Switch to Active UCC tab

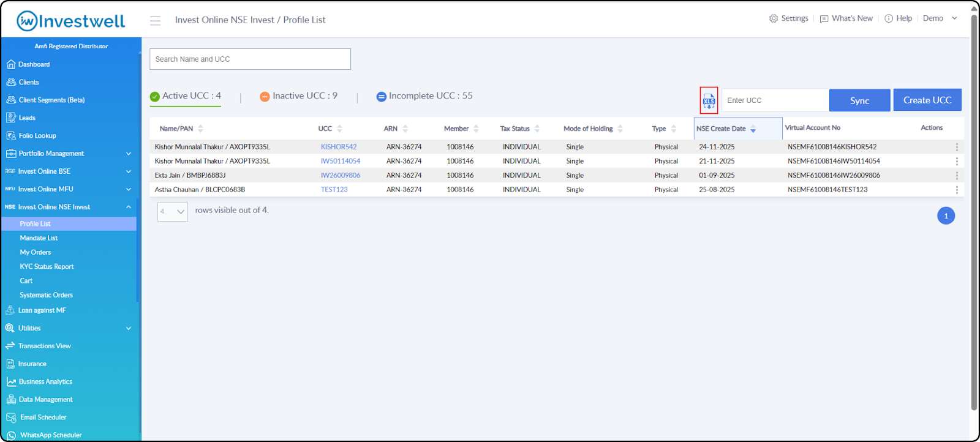click(186, 96)
